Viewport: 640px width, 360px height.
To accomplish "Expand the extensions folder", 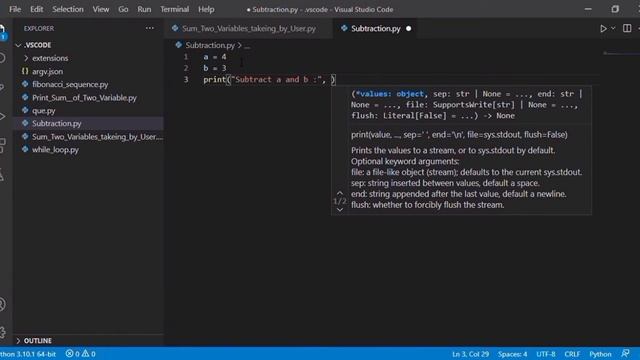I will [27, 58].
